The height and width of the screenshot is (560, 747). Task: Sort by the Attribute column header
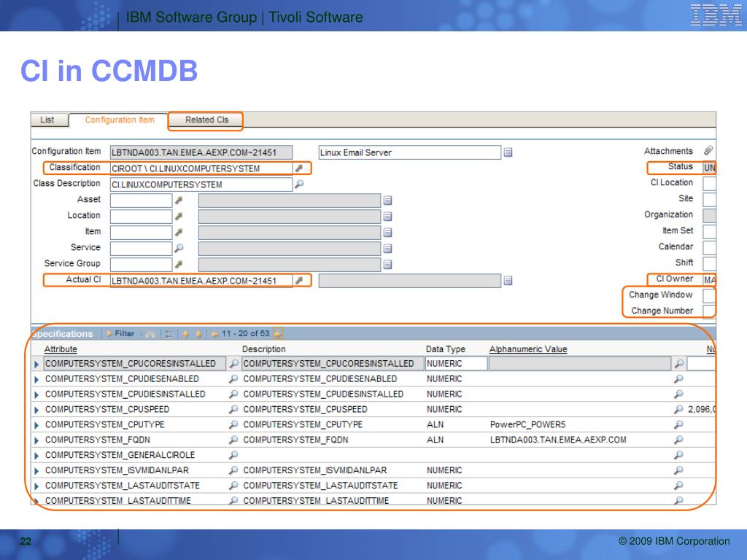coord(61,349)
